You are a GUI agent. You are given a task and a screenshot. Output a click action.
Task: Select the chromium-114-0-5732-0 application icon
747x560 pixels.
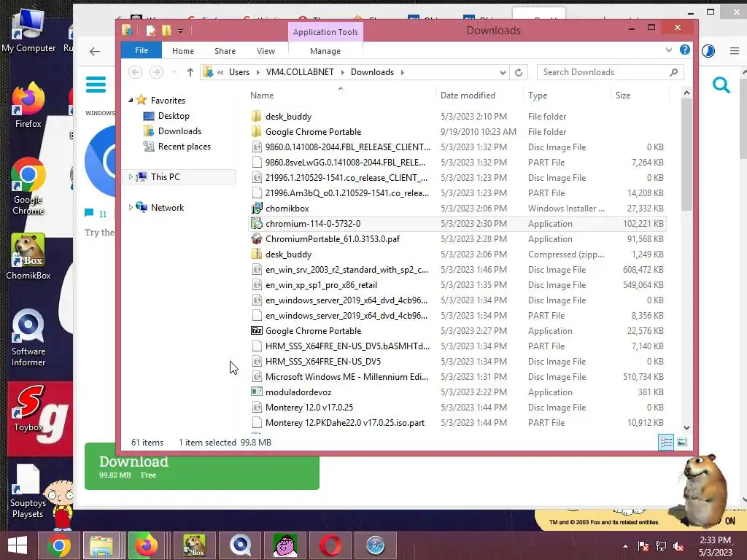(257, 223)
